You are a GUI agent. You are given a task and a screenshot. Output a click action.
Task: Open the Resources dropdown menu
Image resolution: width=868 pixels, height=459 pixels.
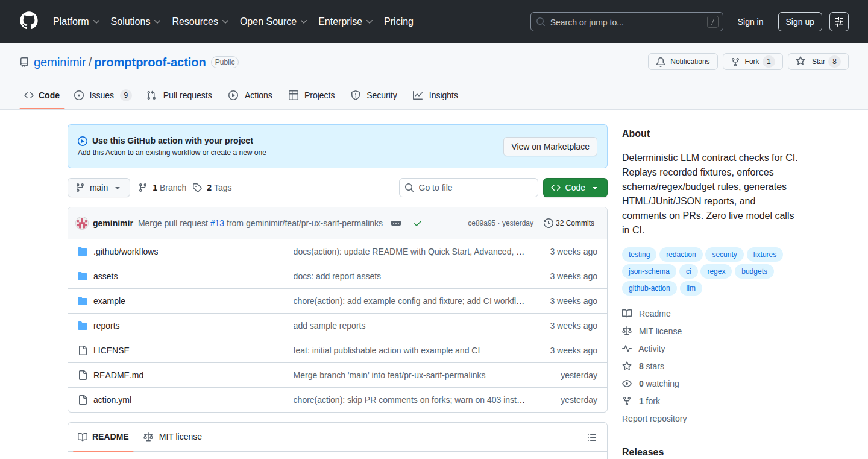coord(201,21)
